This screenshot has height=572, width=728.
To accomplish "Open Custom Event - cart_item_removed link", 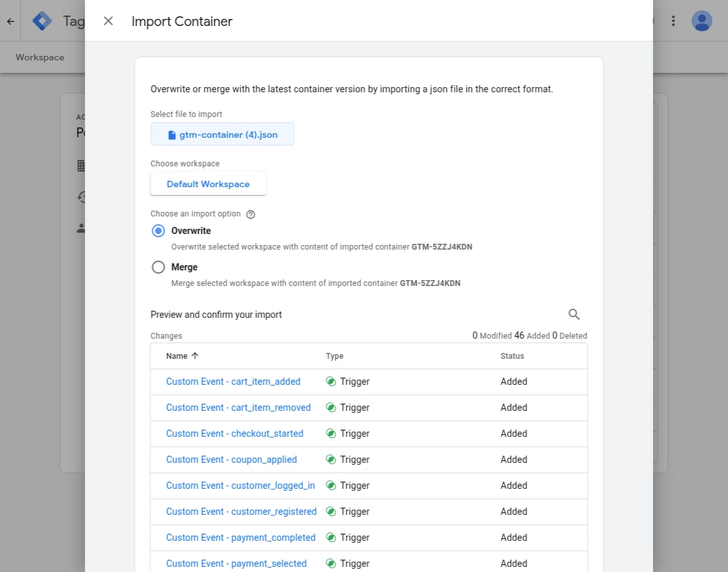I will 238,408.
